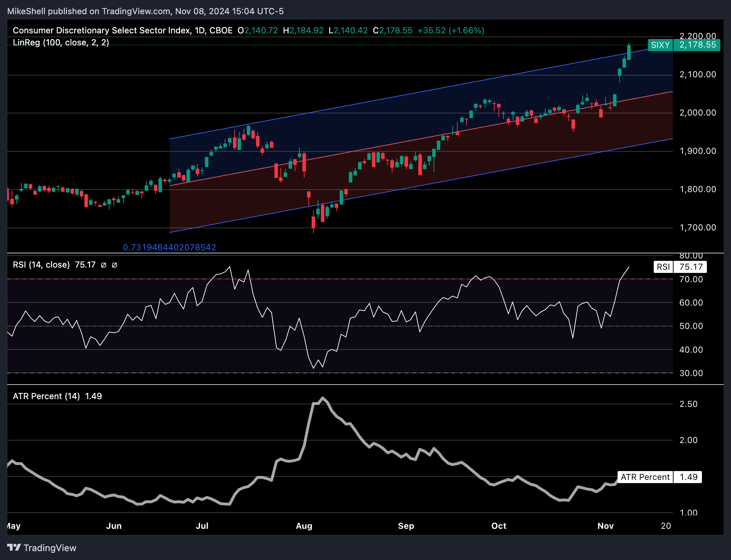Click the MikeShell author link in the header

coord(27,11)
